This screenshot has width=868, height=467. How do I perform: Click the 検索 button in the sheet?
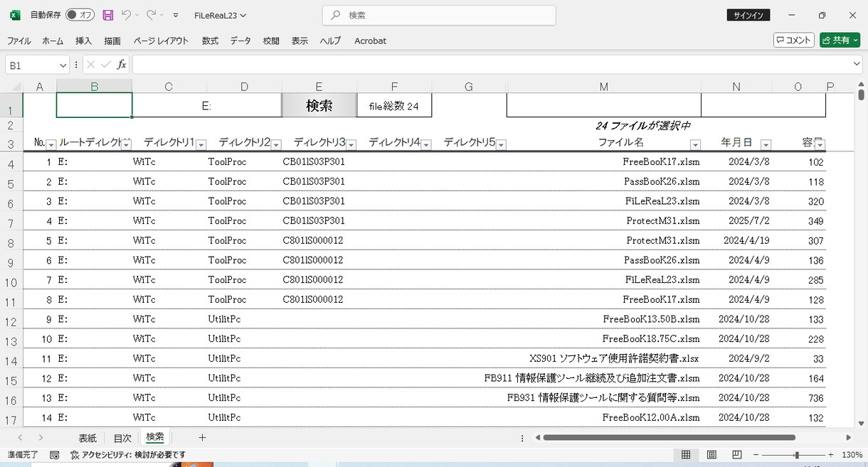(319, 105)
